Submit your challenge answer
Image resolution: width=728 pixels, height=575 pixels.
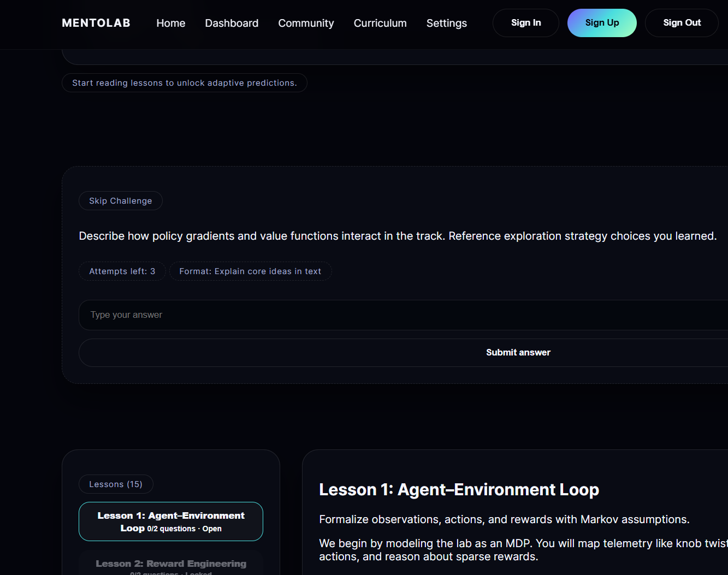pos(518,352)
